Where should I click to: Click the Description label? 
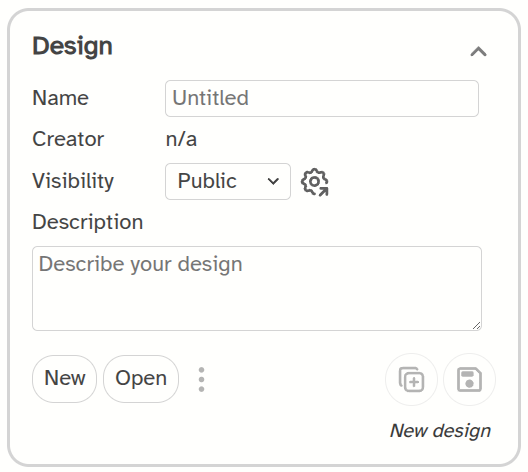[x=88, y=222]
